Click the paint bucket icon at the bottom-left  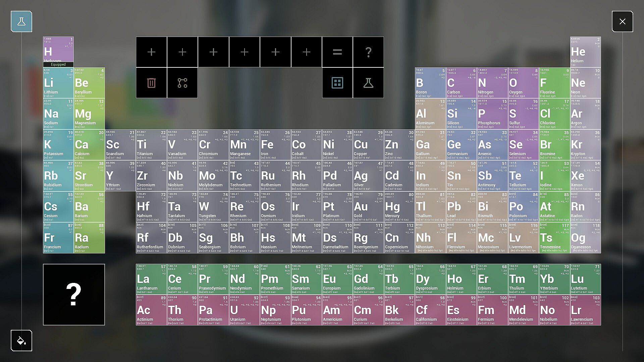click(x=21, y=341)
